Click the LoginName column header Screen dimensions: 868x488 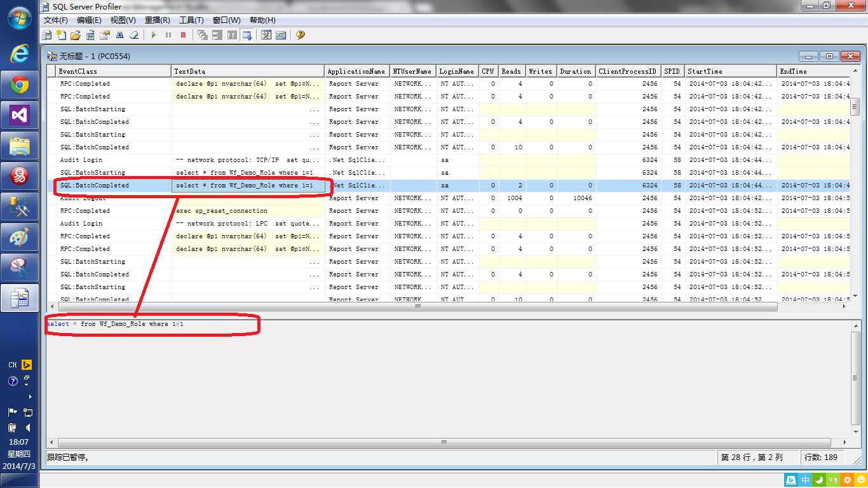(458, 71)
